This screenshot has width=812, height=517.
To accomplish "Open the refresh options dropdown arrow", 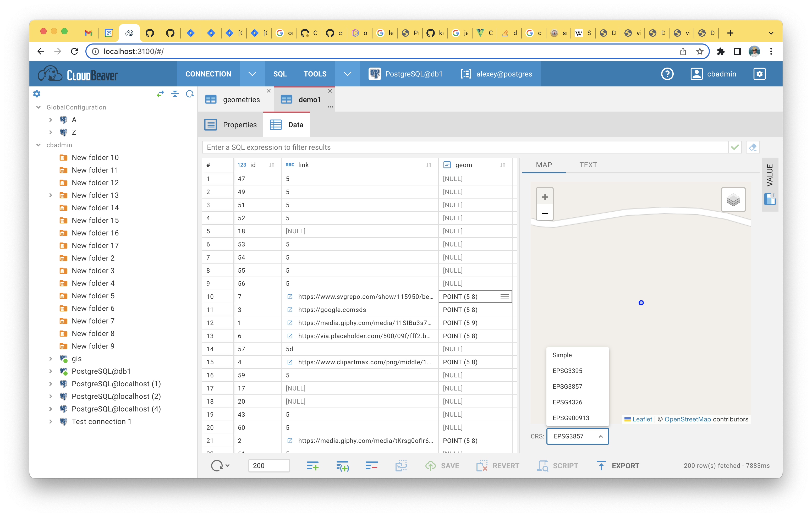I will click(228, 465).
